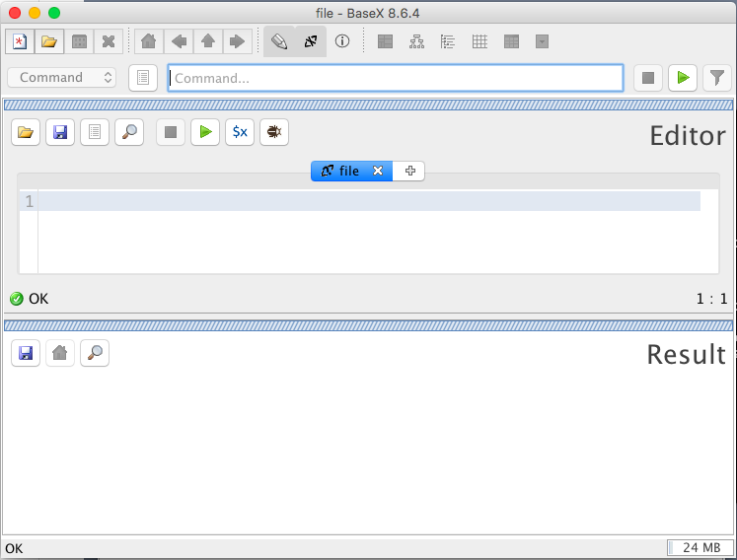Toggle the Editor panel pencil icon

coord(279,41)
